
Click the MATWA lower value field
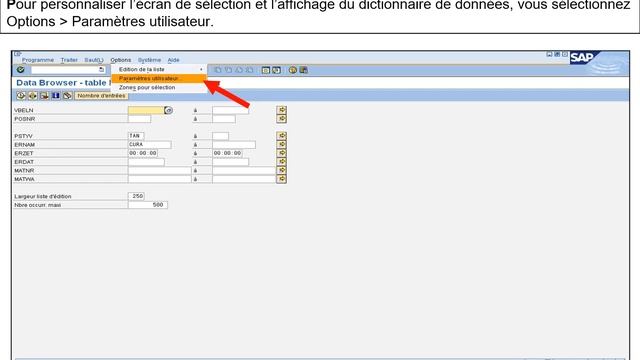coord(160,179)
